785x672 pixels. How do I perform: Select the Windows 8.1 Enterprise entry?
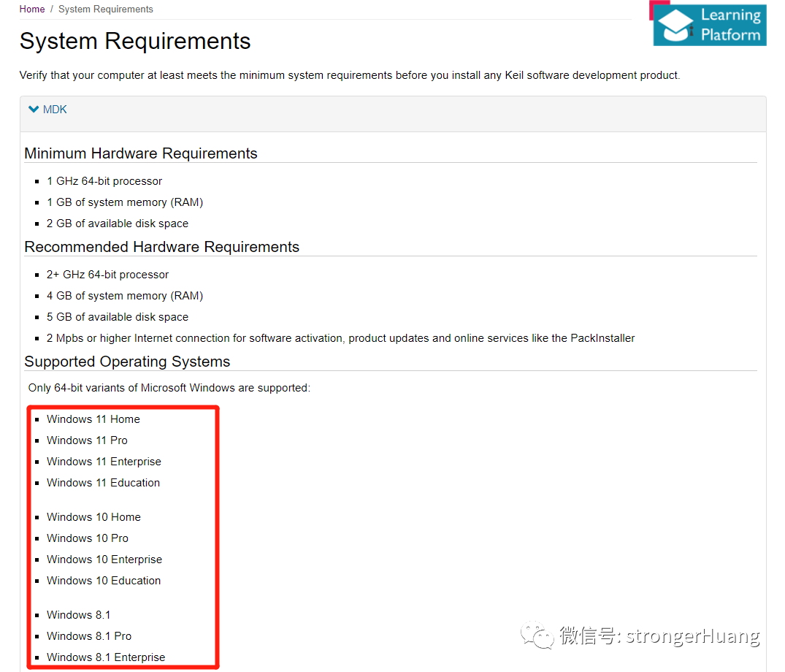click(106, 657)
